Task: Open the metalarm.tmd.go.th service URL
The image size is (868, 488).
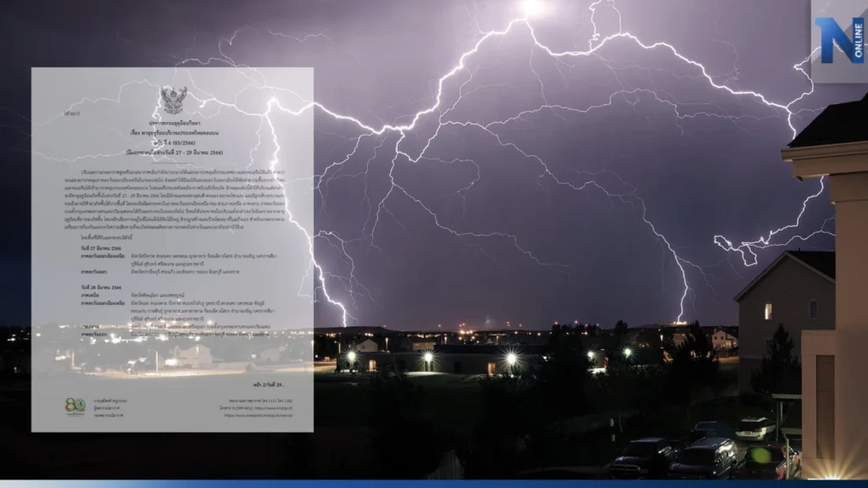Action: click(260, 414)
